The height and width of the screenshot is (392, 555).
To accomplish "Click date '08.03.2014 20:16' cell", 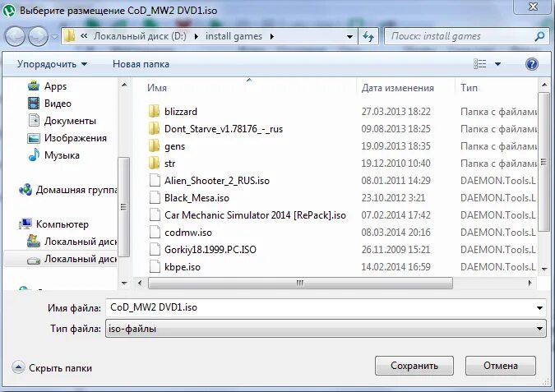I will pos(395,233).
